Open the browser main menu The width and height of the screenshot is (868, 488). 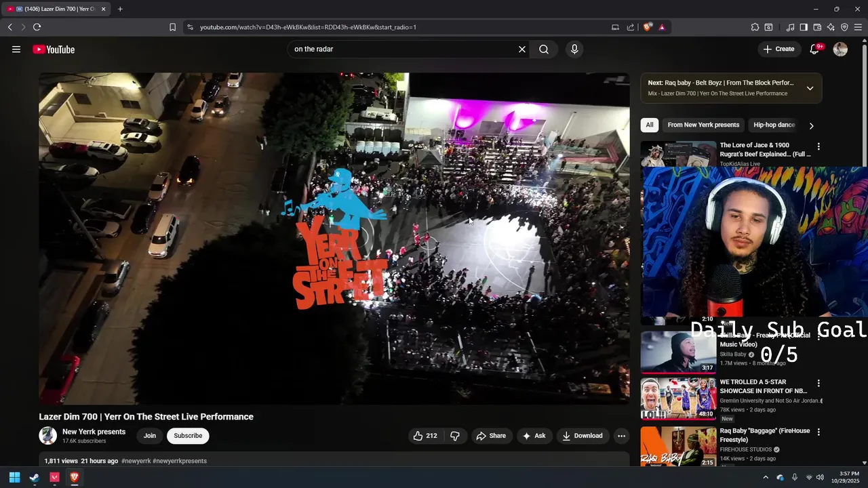point(858,27)
